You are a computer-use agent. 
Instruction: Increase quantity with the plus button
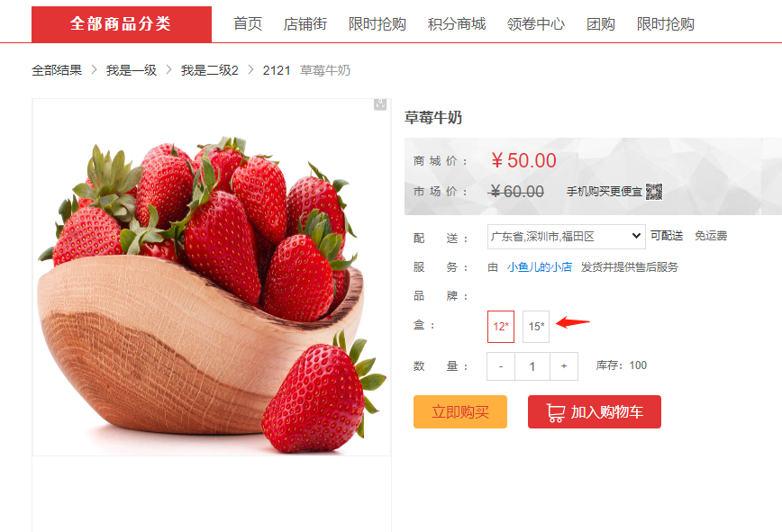coord(564,366)
